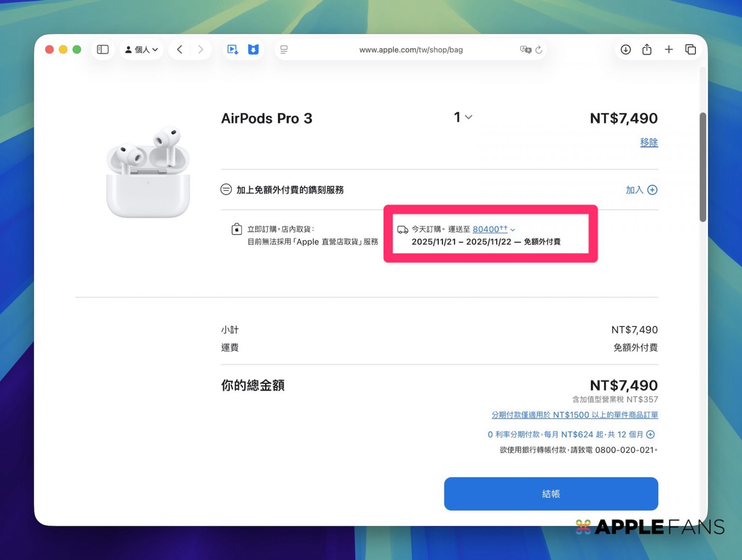Open the page reader menu icon
This screenshot has width=742, height=560.
point(284,49)
